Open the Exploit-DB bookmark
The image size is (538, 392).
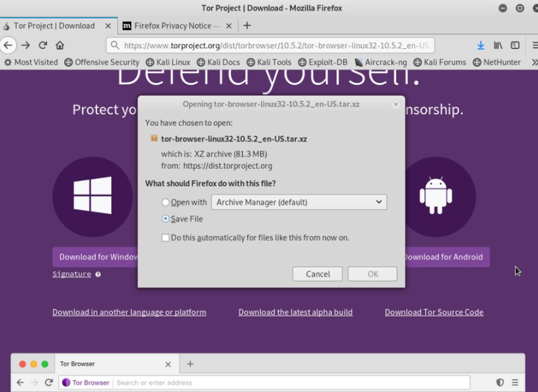pyautogui.click(x=323, y=62)
